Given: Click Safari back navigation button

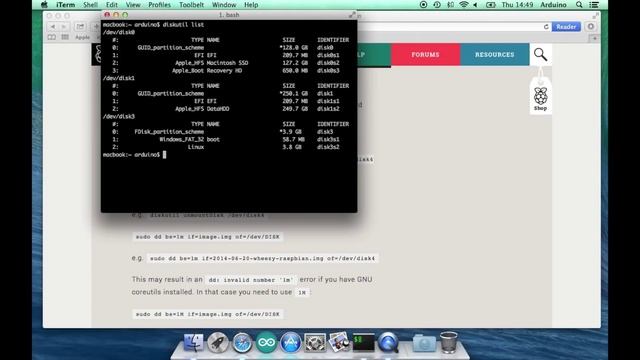Looking at the screenshot, I should [53, 27].
